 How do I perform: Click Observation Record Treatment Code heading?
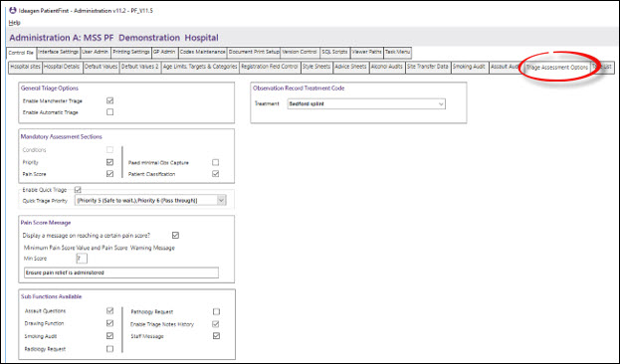tap(299, 89)
